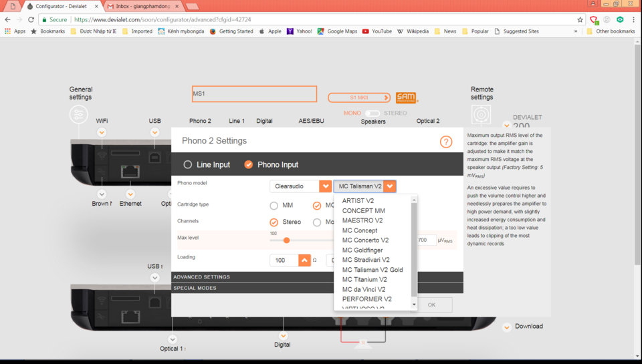
Task: Click the MS1 name input field
Action: 254,94
